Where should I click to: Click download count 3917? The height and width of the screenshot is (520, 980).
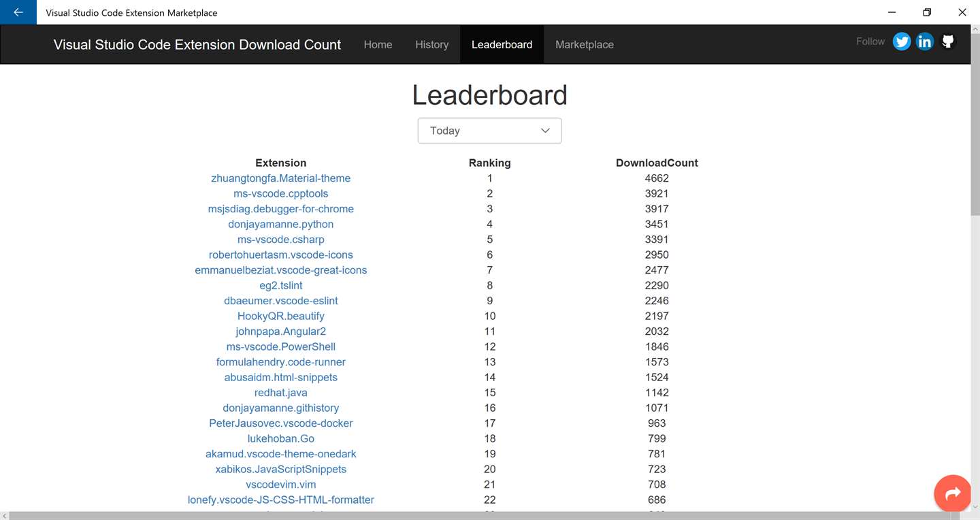[657, 209]
